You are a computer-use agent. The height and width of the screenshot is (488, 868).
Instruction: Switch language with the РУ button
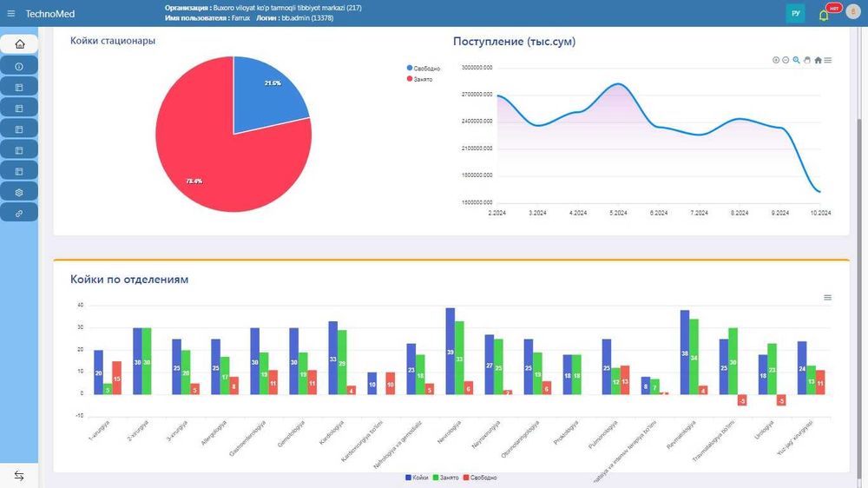tap(795, 13)
